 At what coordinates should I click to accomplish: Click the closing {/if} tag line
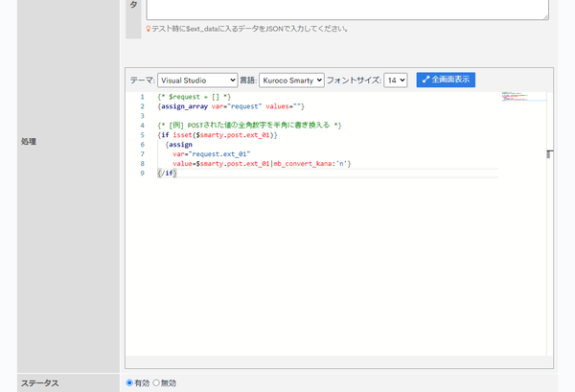tap(167, 173)
